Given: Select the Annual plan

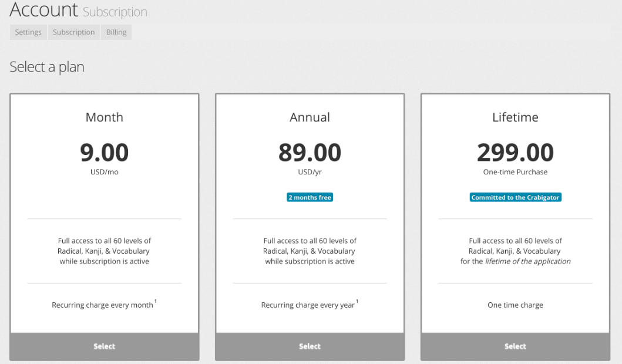Looking at the screenshot, I should tap(310, 346).
